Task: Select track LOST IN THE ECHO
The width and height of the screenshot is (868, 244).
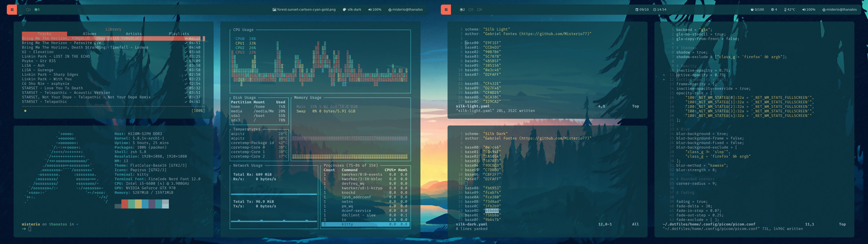Action: coord(111,56)
